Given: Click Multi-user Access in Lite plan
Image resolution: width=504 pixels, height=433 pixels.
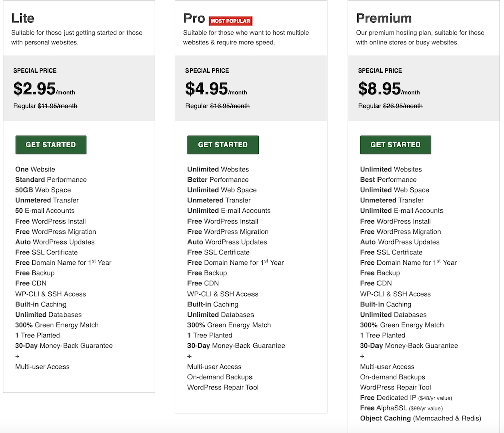Looking at the screenshot, I should click(x=42, y=367).
